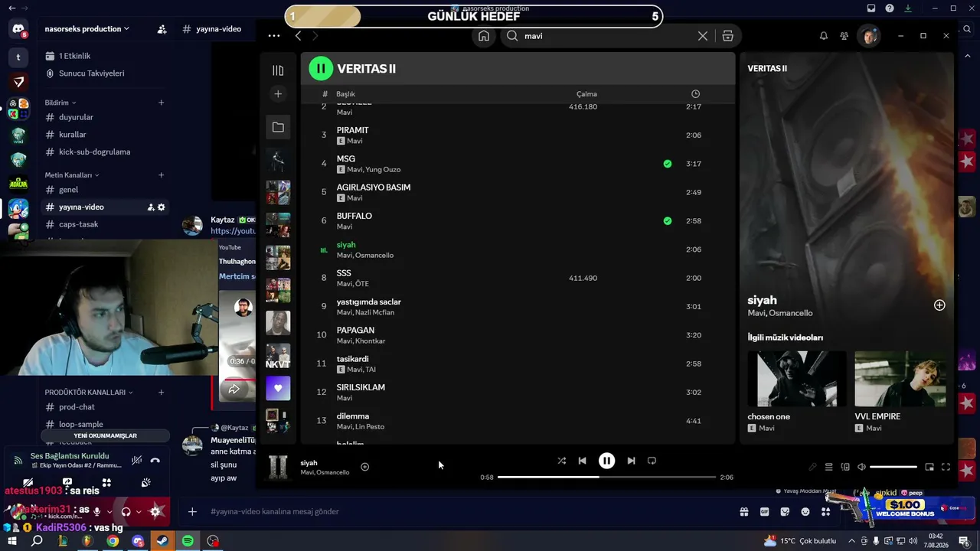Screen dimensions: 980x551
Task: Collapse Your Library in Spotify sidebar
Action: pyautogui.click(x=278, y=70)
